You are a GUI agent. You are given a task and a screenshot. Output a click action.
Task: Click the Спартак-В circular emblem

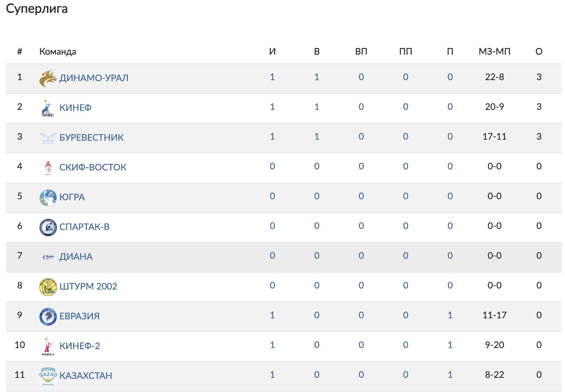(48, 227)
